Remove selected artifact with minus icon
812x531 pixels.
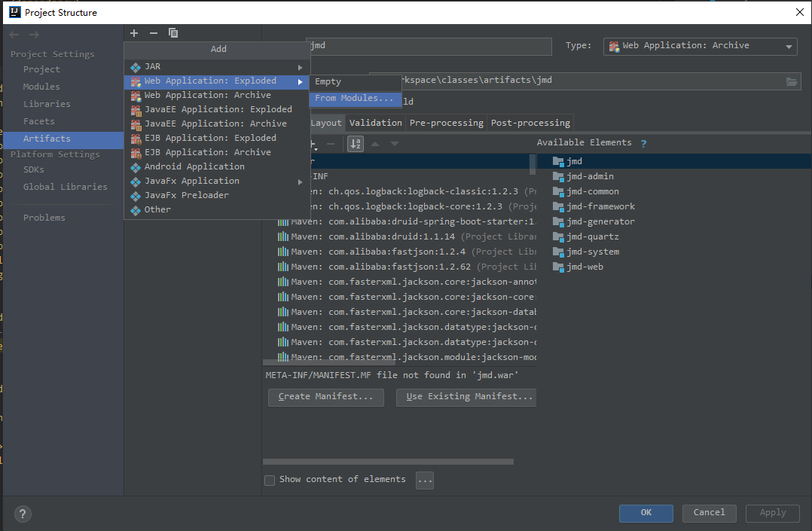154,33
